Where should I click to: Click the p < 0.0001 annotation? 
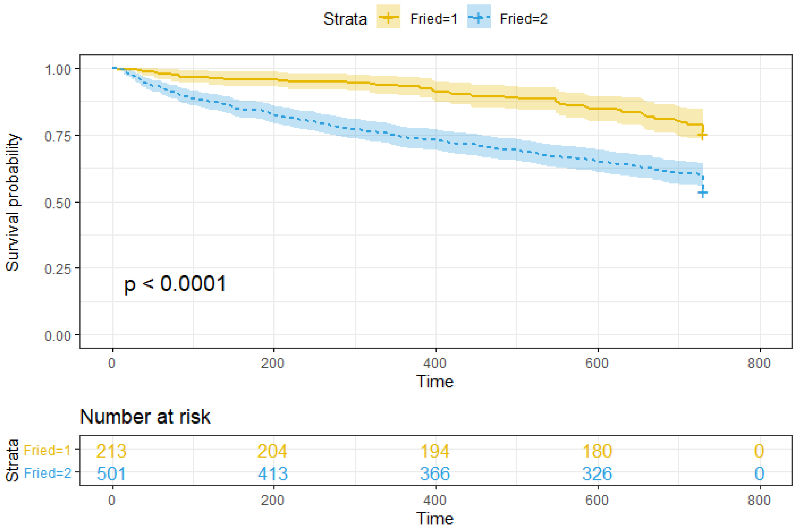pos(175,284)
